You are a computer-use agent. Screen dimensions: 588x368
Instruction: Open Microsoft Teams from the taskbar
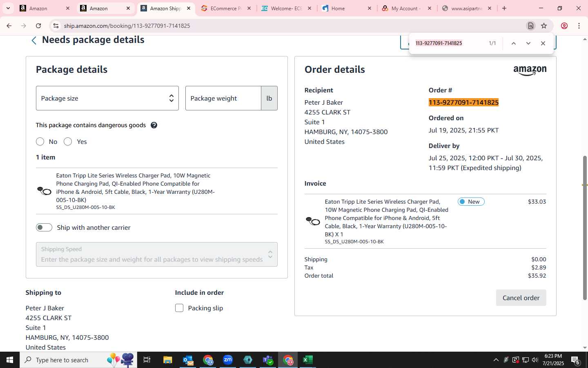point(268,360)
